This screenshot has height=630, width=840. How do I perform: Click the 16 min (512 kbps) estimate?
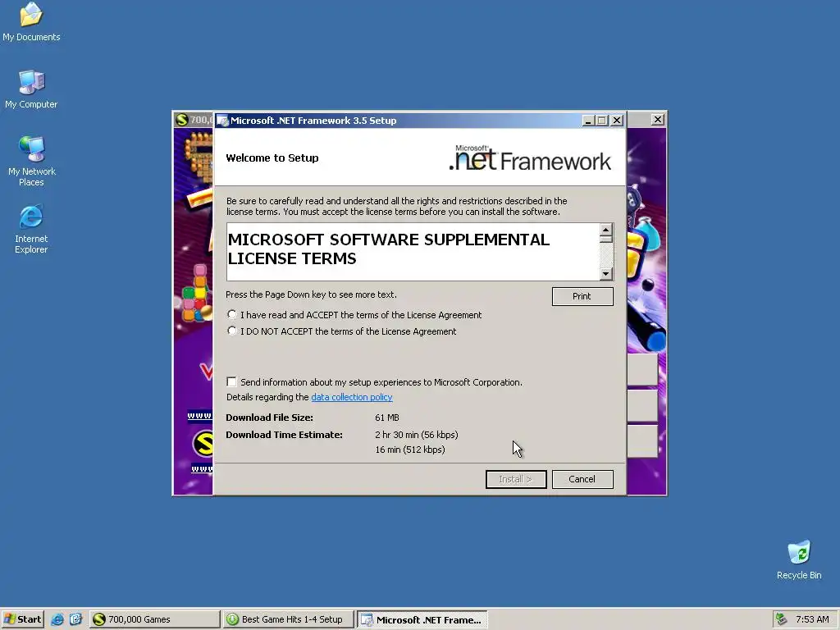(x=410, y=450)
